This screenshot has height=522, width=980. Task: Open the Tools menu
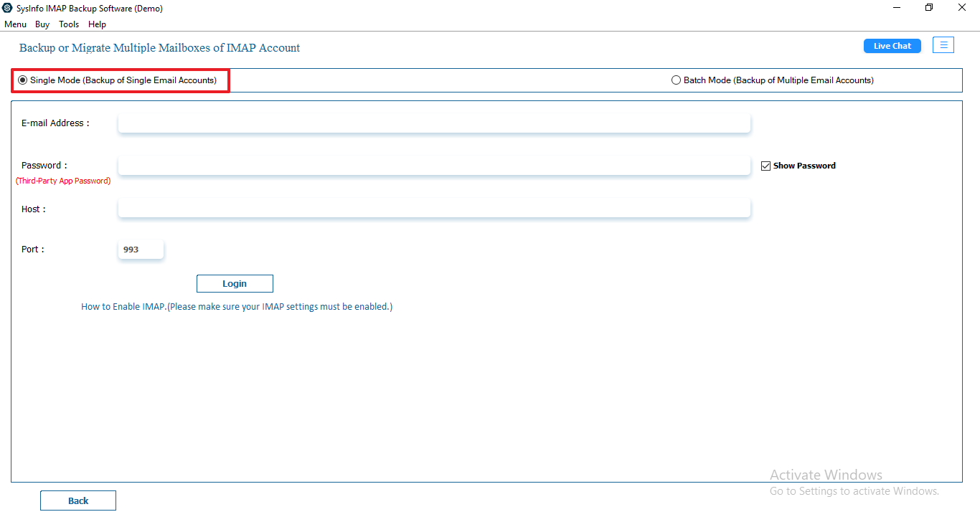click(69, 24)
